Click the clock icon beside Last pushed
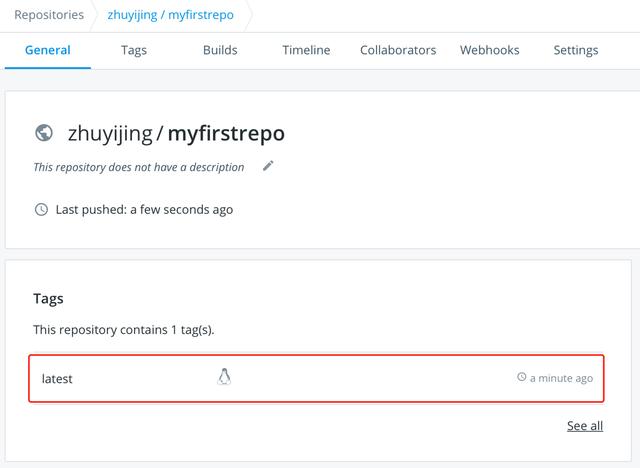 41,209
